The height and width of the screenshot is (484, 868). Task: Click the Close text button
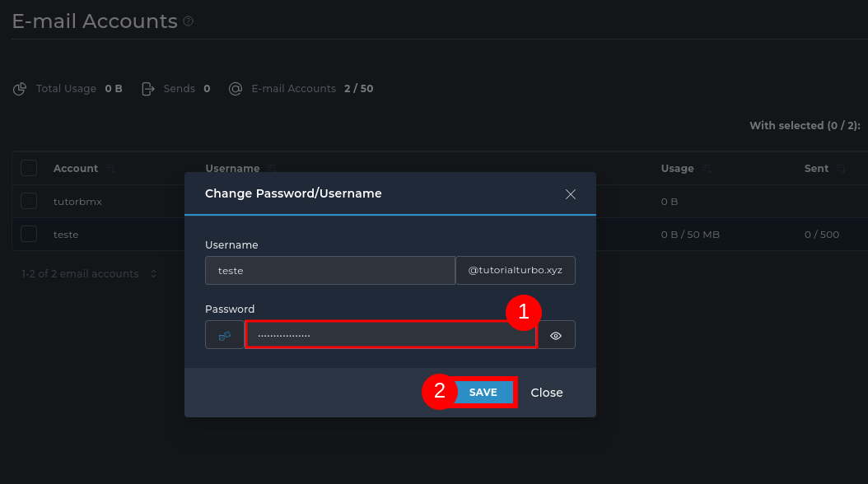(x=547, y=393)
